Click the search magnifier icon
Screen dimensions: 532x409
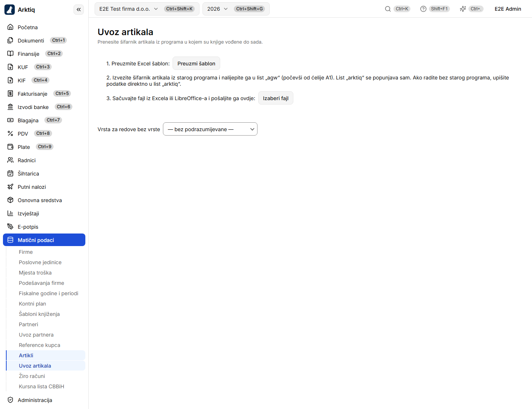tap(388, 9)
